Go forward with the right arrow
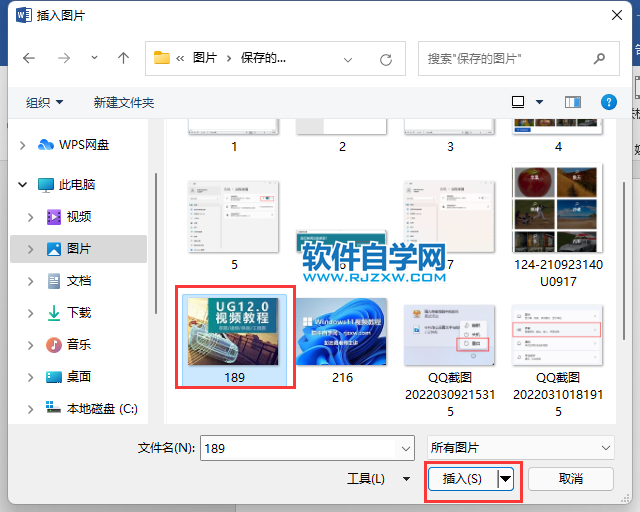Screen dimensions: 640x512 click(x=64, y=58)
